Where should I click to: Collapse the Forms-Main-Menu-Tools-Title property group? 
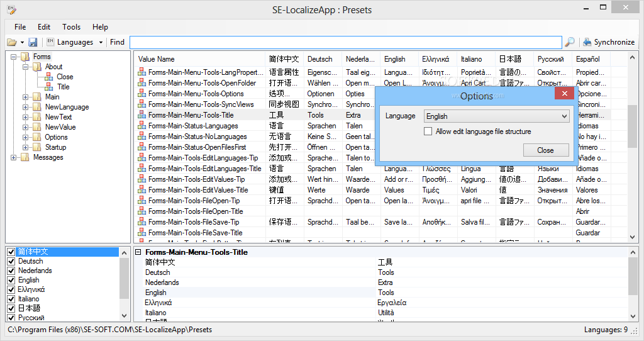(138, 252)
